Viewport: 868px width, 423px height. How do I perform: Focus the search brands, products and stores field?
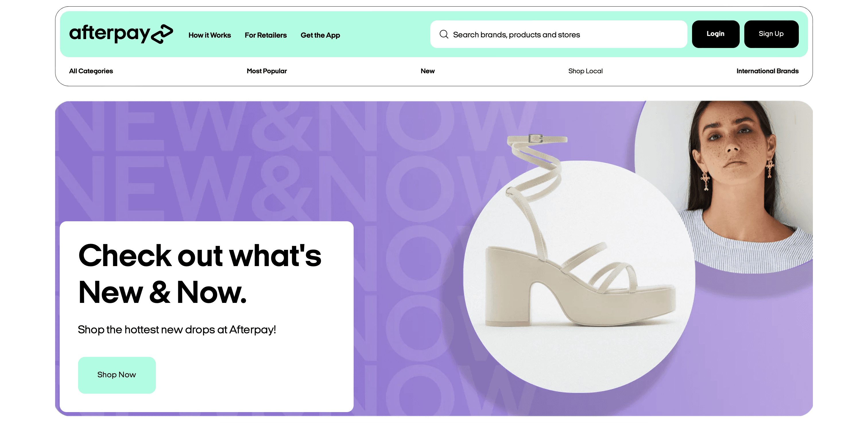click(x=566, y=34)
